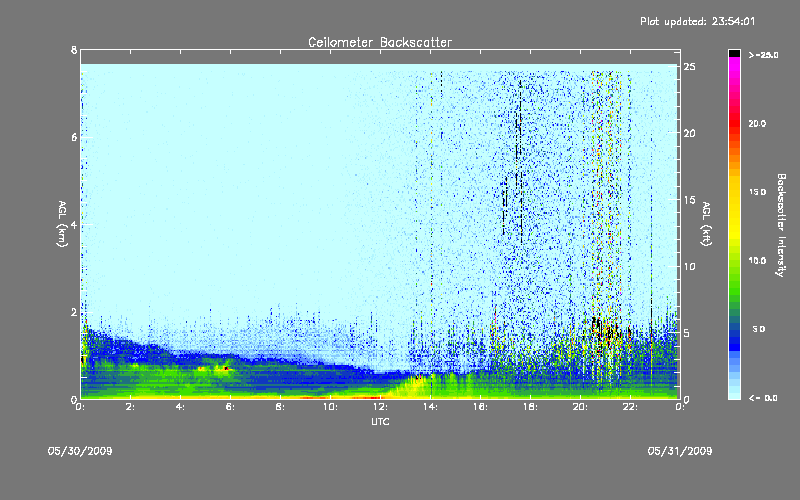Click the 16: UTC hour tick

[480, 407]
